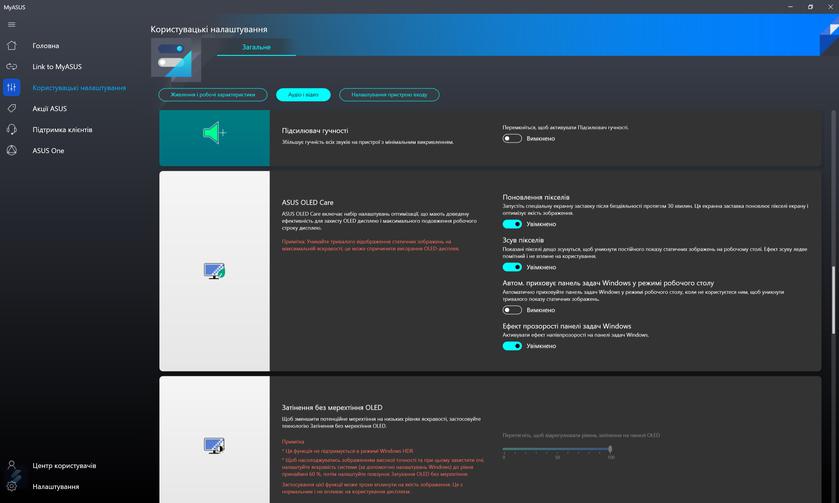Open the Налаштування пристрою входу filter
The width and height of the screenshot is (839, 503).
(x=389, y=95)
